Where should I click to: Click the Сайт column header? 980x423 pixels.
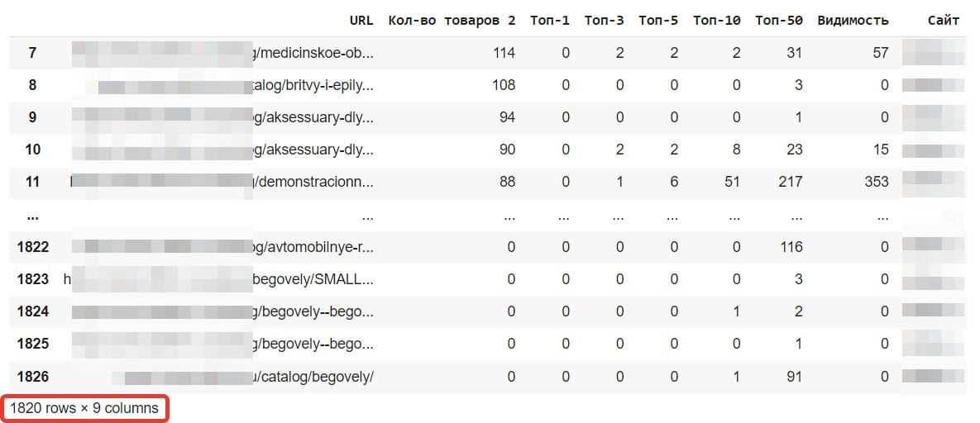click(x=944, y=20)
